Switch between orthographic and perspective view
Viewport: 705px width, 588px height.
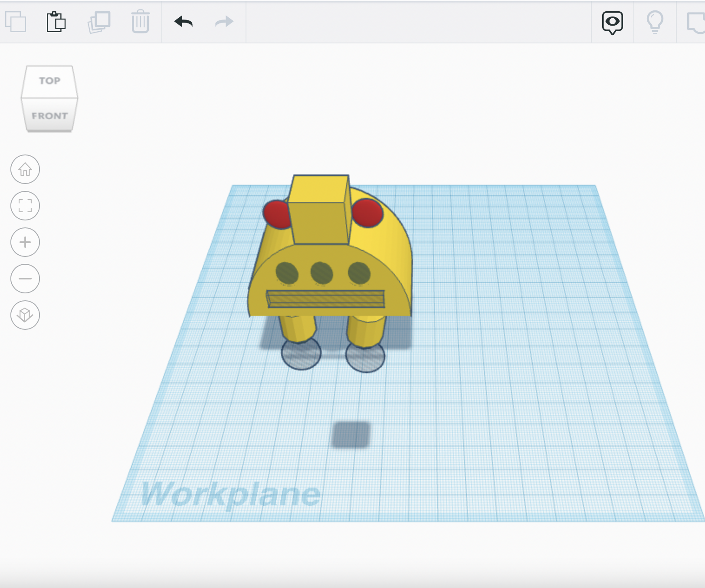[x=25, y=315]
